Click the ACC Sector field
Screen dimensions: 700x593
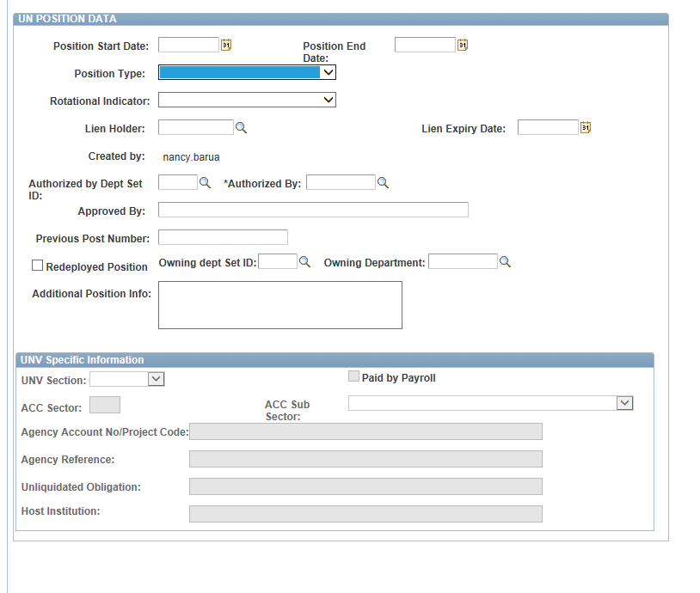point(105,405)
